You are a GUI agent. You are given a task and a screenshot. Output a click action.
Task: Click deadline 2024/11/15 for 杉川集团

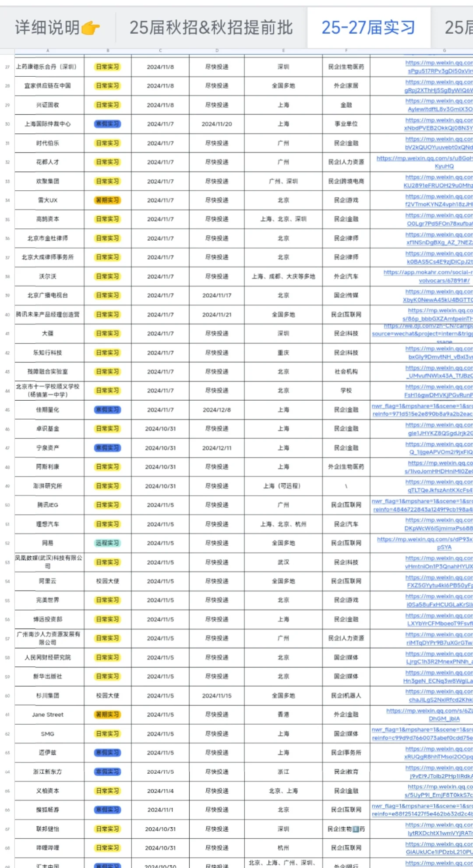tap(217, 696)
